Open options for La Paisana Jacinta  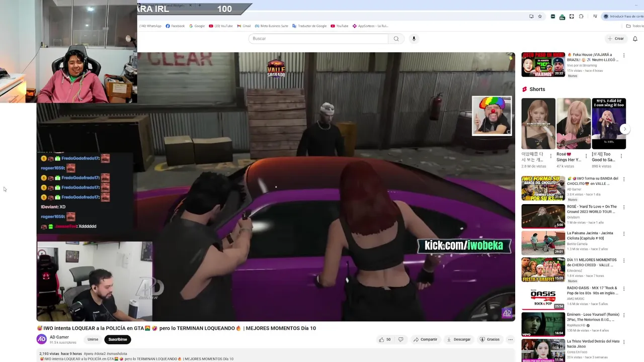624,234
